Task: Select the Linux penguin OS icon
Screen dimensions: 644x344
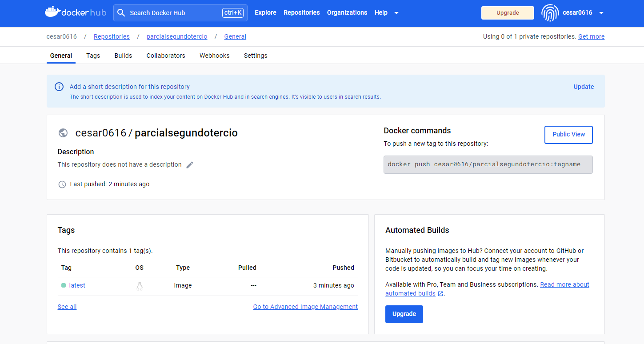Action: click(139, 285)
